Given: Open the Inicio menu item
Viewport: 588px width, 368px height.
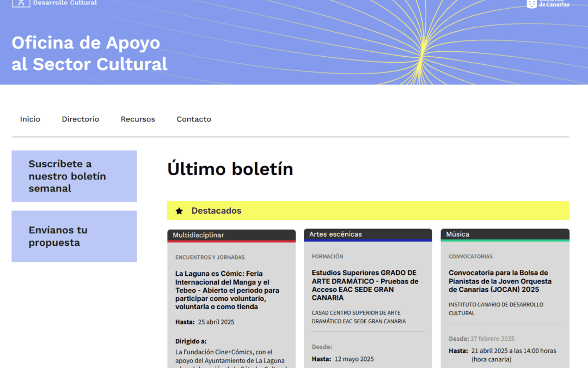Looking at the screenshot, I should point(30,119).
